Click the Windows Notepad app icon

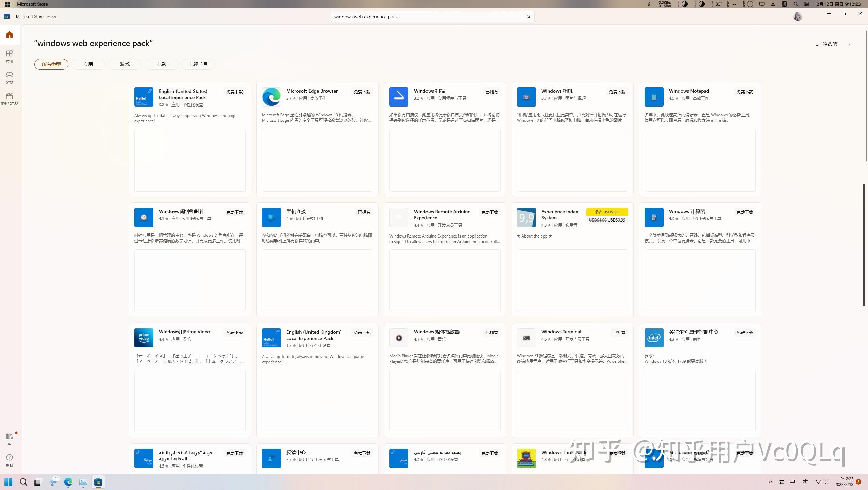pyautogui.click(x=654, y=97)
